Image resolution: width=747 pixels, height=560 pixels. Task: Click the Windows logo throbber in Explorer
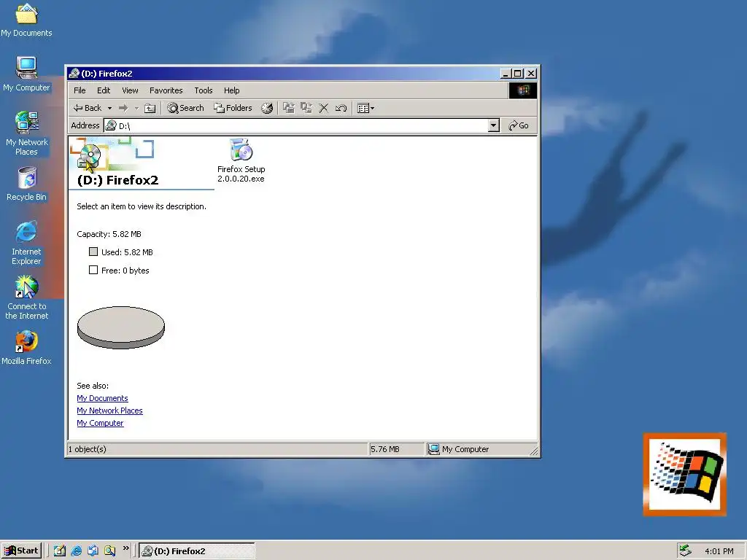(522, 90)
